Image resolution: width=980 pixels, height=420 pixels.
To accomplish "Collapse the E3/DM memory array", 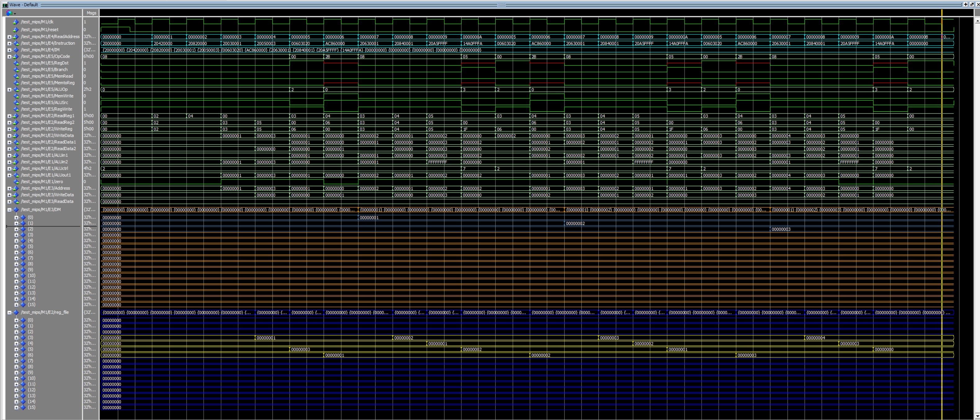I will point(9,210).
